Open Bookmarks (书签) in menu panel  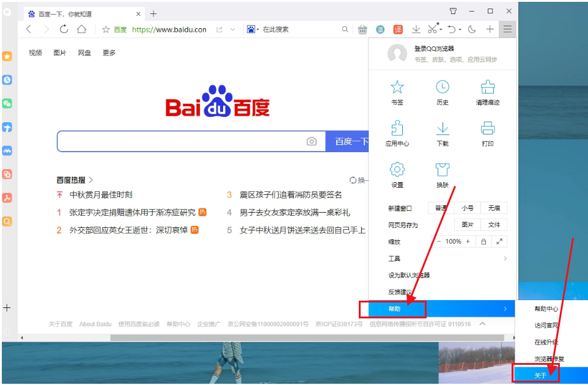(397, 93)
